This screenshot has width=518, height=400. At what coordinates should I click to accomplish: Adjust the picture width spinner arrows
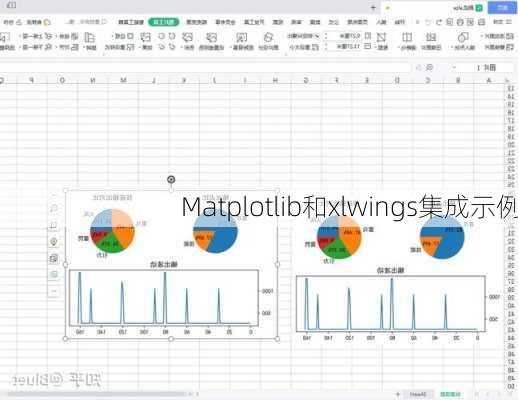click(326, 47)
